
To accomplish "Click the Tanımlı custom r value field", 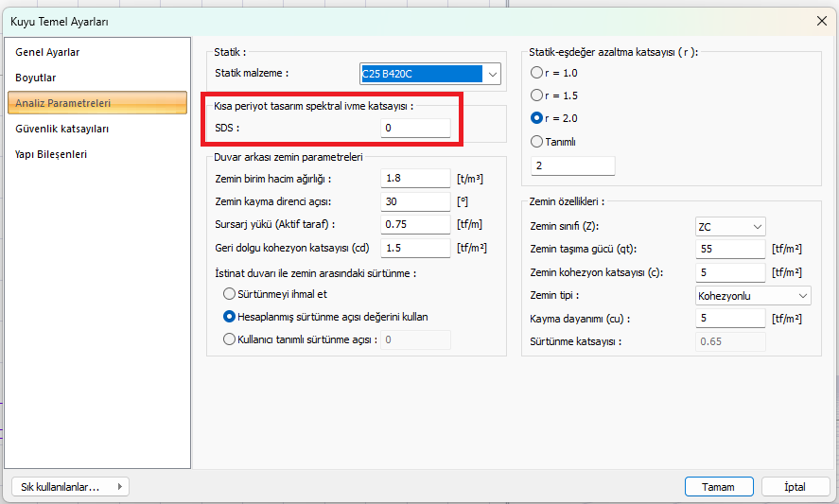I will click(x=572, y=165).
